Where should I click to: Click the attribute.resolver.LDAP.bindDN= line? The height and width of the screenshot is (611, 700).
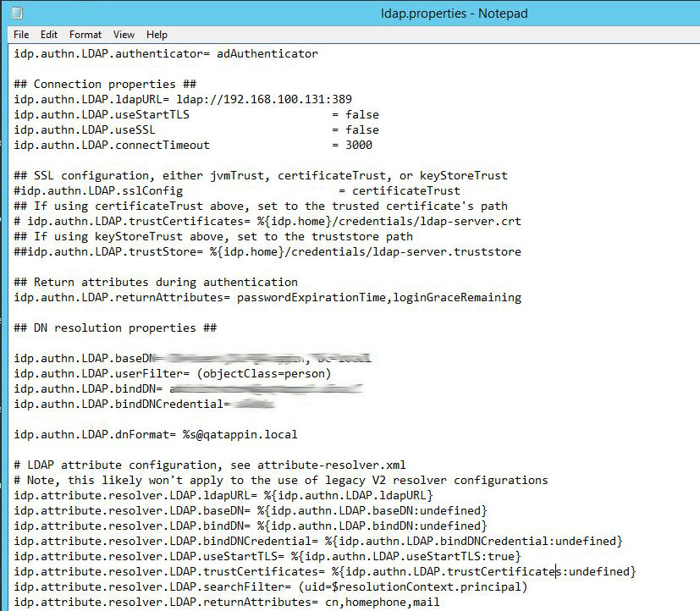pos(251,526)
